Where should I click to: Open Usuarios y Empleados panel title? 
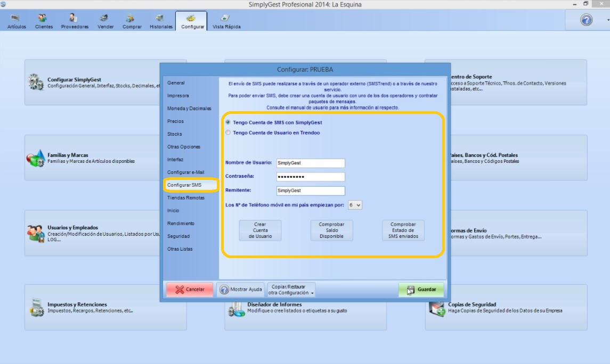pos(73,228)
